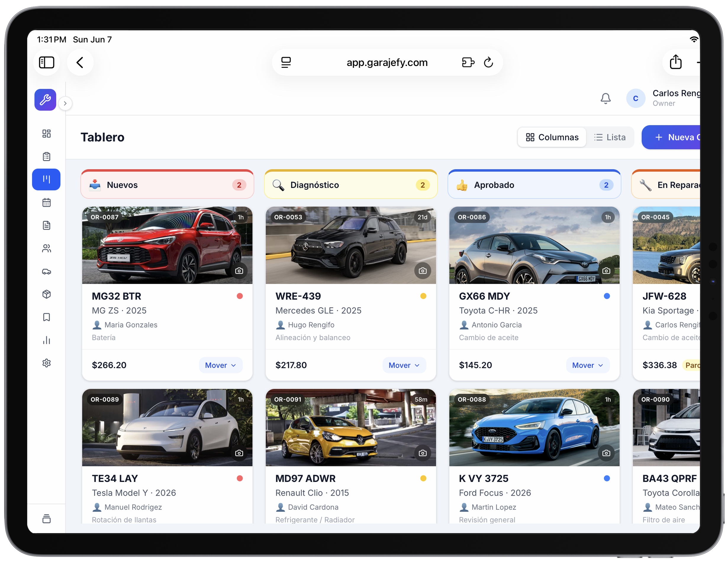Click camera icon on Toyota C-HR photo
The height and width of the screenshot is (563, 728).
[x=606, y=271]
